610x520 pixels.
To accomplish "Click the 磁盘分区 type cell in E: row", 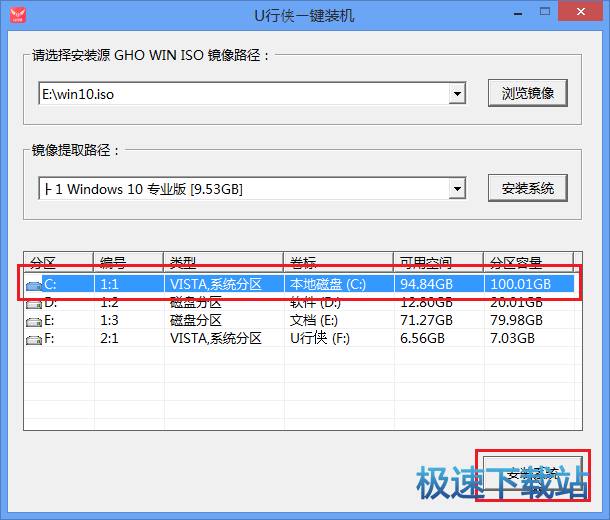I will click(224, 320).
